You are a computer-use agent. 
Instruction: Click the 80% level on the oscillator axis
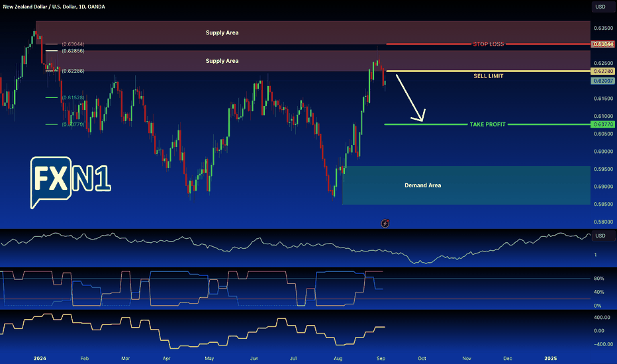tap(599, 278)
